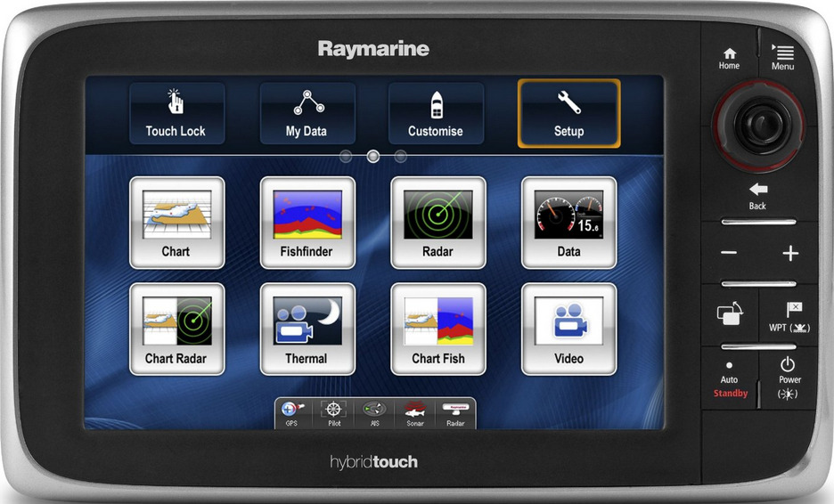Image resolution: width=834 pixels, height=504 pixels.
Task: Open the Video application tile
Action: point(568,329)
